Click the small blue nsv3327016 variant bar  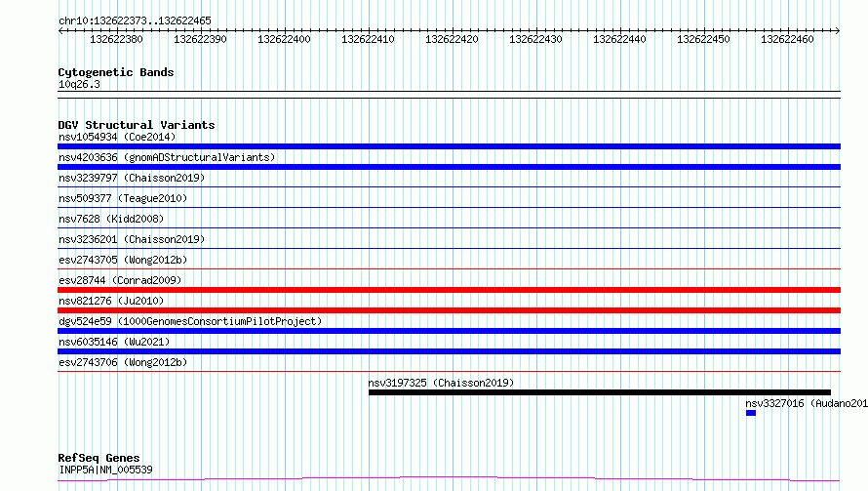pyautogui.click(x=751, y=413)
